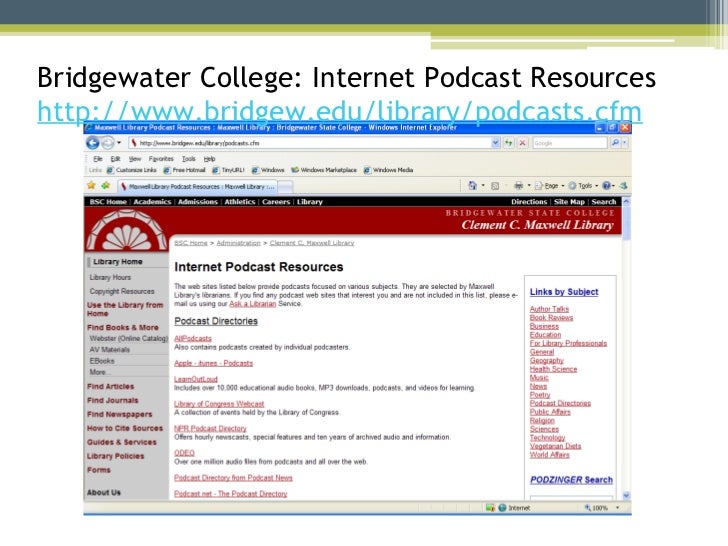The height and width of the screenshot is (546, 728).
Task: Click the Bridgewater State College dome logo
Action: point(127,230)
